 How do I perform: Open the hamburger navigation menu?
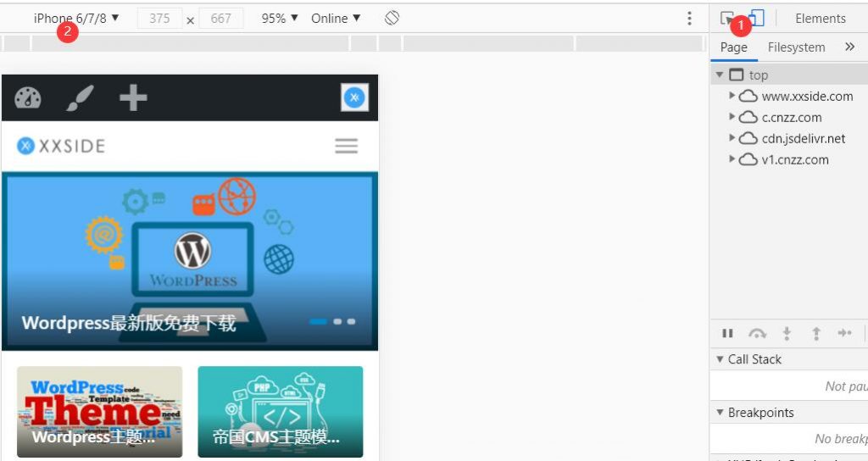346,146
